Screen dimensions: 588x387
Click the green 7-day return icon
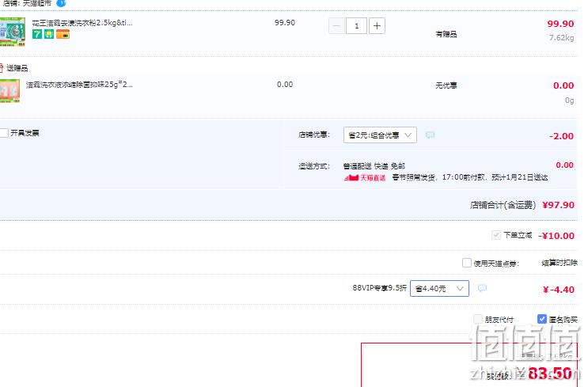[x=37, y=34]
